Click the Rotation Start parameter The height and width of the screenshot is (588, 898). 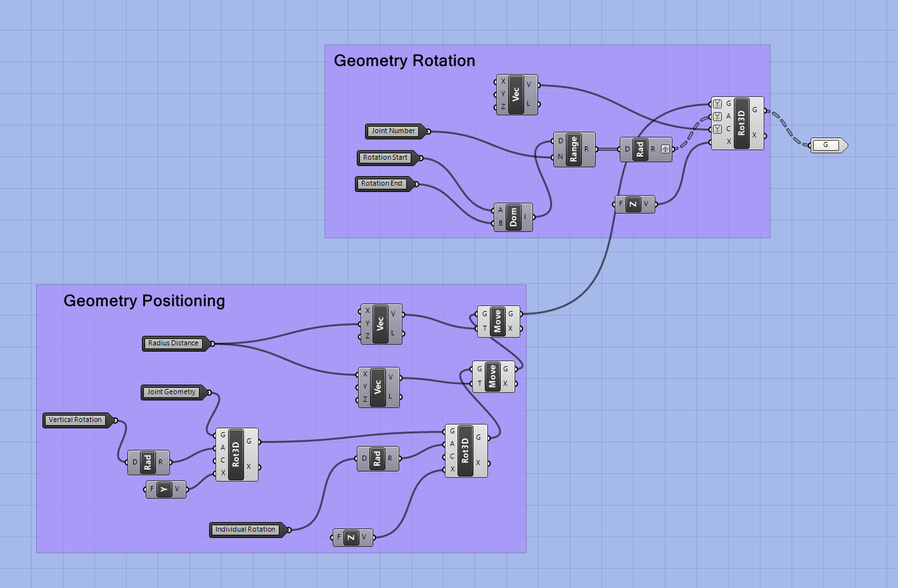coord(387,158)
